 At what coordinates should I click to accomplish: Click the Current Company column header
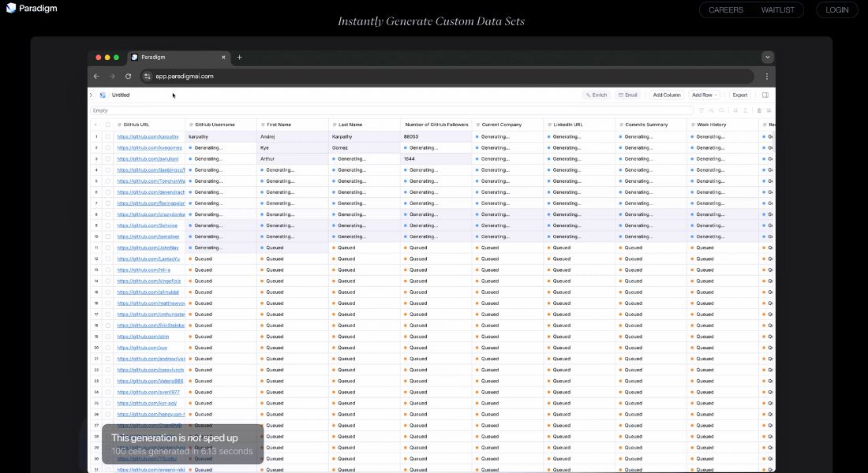pyautogui.click(x=507, y=125)
